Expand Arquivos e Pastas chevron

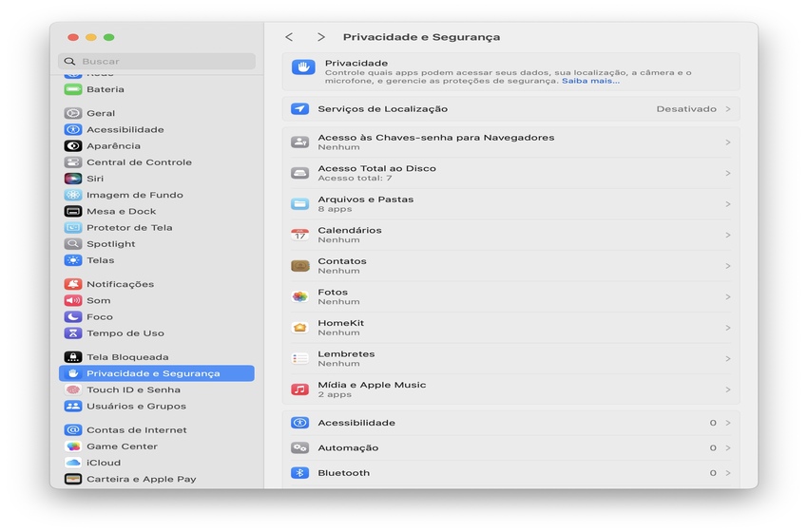[728, 204]
